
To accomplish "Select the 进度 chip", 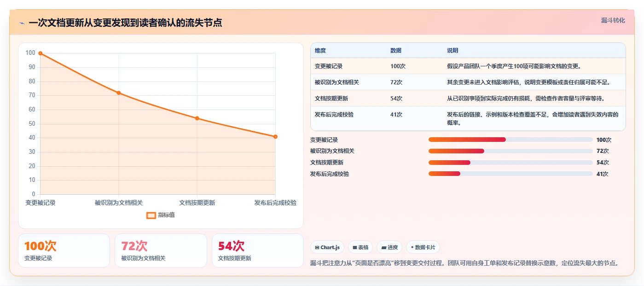I will click(x=389, y=247).
